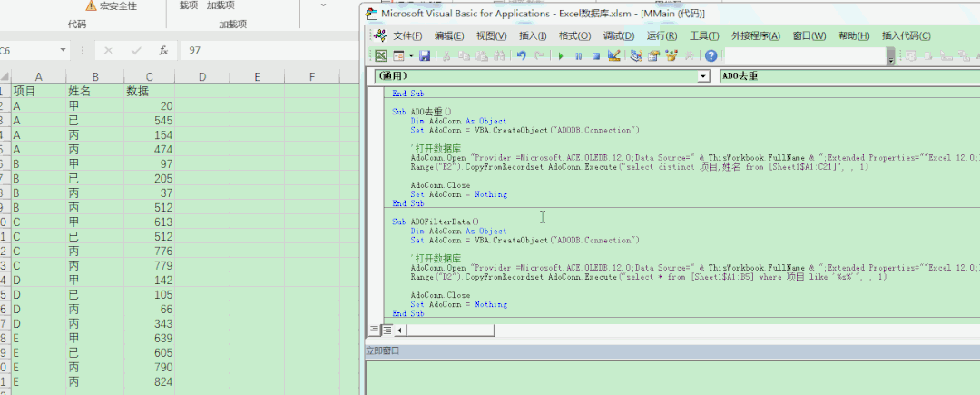The height and width of the screenshot is (395, 980).
Task: Expand the (通用) object dropdown
Action: click(x=704, y=76)
